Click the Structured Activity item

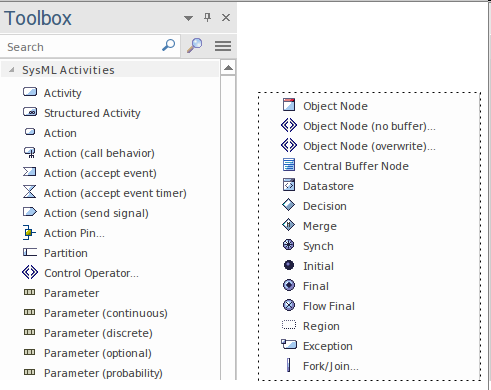click(x=82, y=113)
